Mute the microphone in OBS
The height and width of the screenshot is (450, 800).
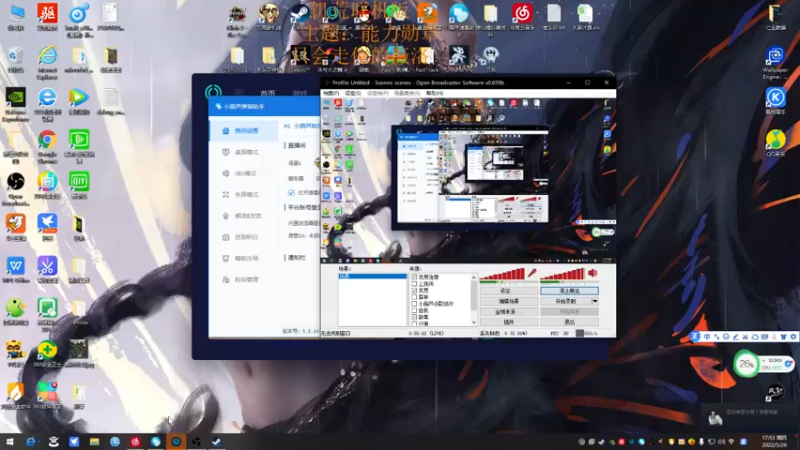pyautogui.click(x=532, y=273)
